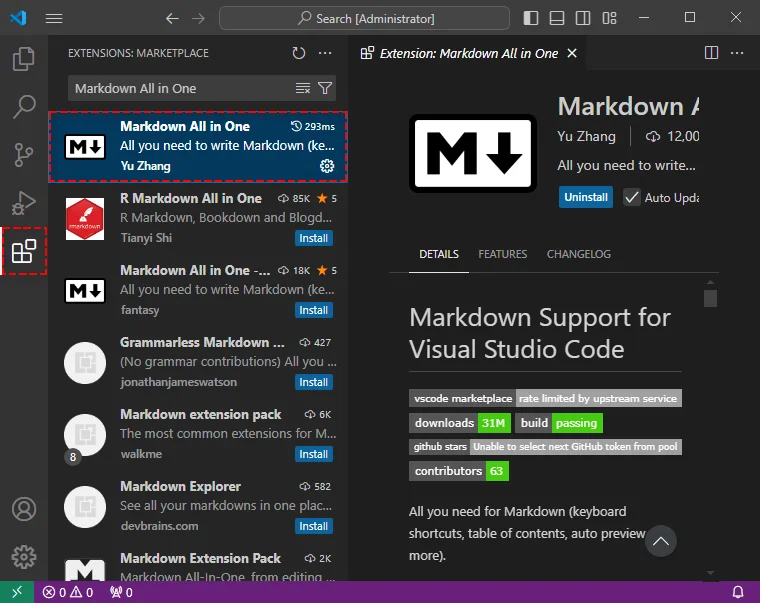Open Extensions view more actions ellipsis
Viewport: 760px width, 603px height.
pos(325,53)
